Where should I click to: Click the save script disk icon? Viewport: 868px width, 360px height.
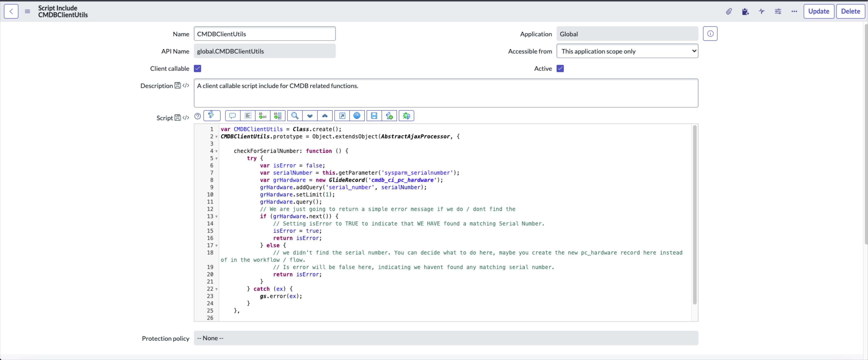pos(374,116)
